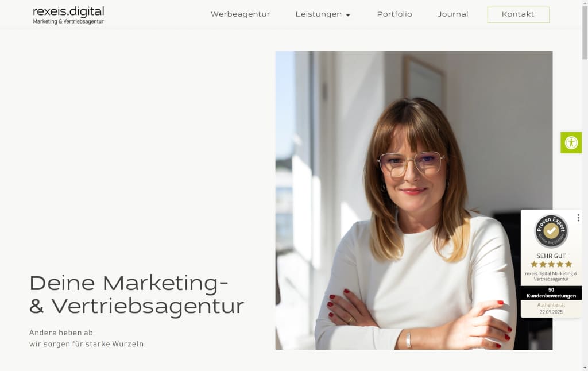Go to the Werbeagentur page
Image resolution: width=588 pixels, height=371 pixels.
point(241,14)
